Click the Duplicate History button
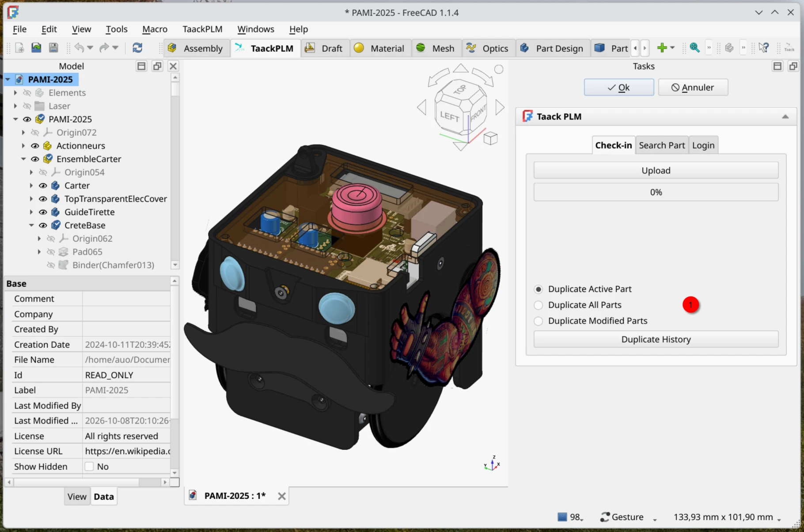Viewport: 804px width, 532px height. (x=656, y=339)
